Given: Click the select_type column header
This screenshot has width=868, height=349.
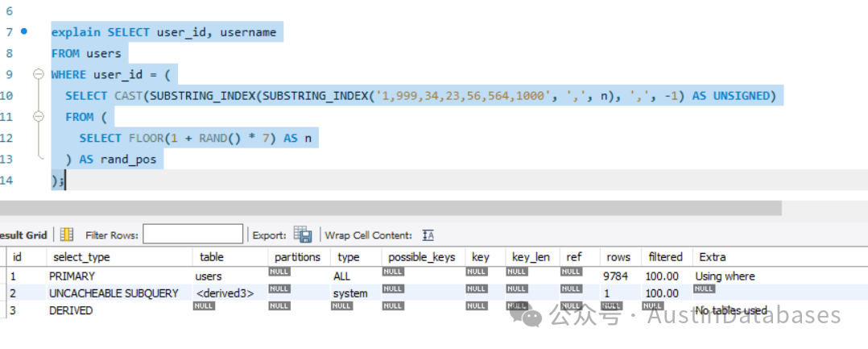Looking at the screenshot, I should click(x=81, y=257).
